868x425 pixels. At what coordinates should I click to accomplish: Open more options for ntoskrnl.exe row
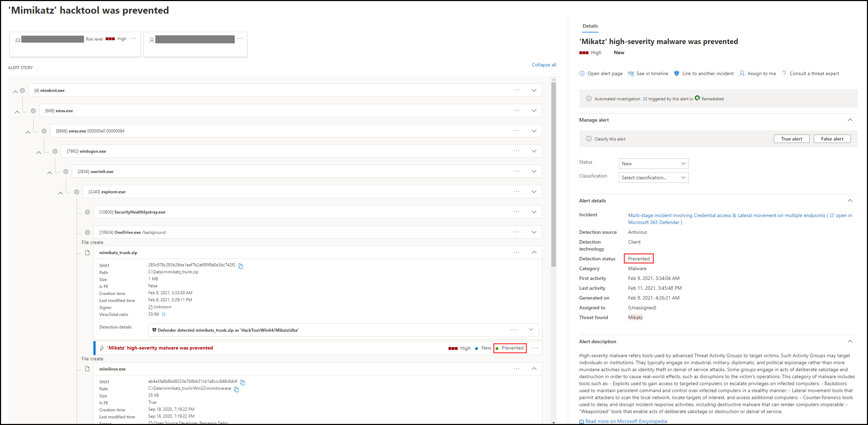pos(516,90)
